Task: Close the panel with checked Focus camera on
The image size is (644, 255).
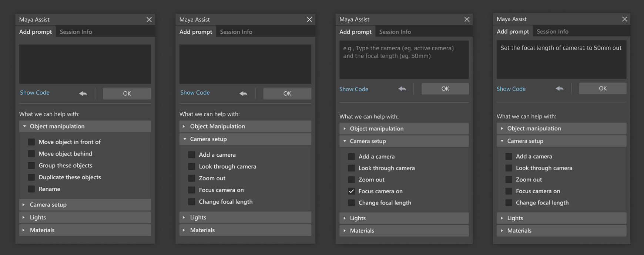Action: click(467, 19)
